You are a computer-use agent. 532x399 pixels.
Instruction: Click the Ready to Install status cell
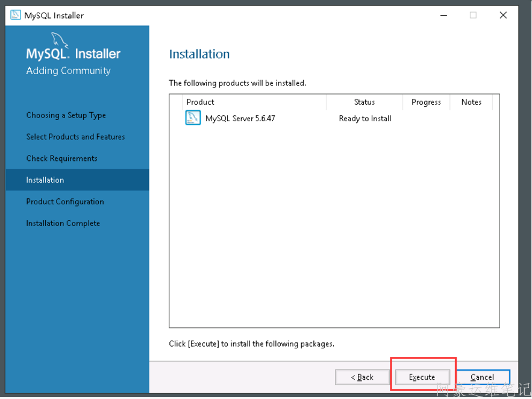(x=365, y=119)
